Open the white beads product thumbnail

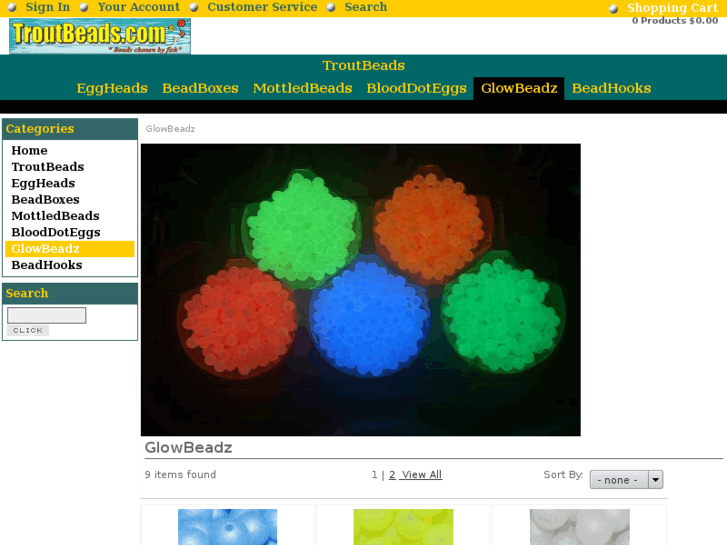pos(580,527)
